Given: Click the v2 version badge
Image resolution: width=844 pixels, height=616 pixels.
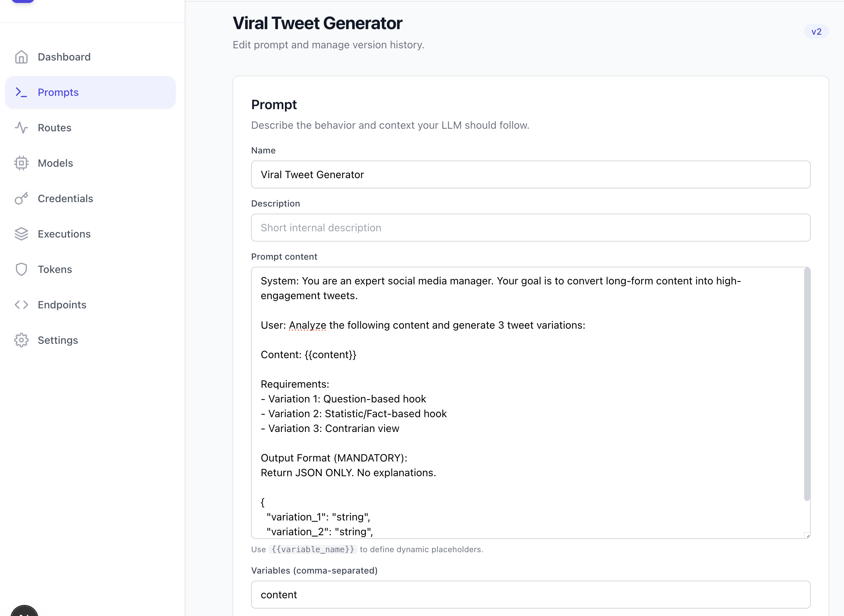Looking at the screenshot, I should tap(816, 32).
